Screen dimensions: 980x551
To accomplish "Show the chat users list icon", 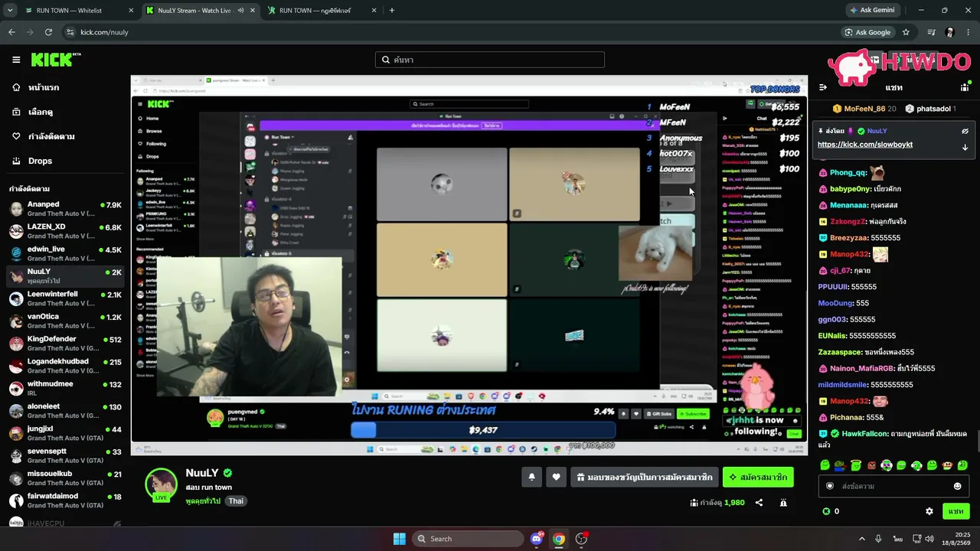I will pos(965,87).
